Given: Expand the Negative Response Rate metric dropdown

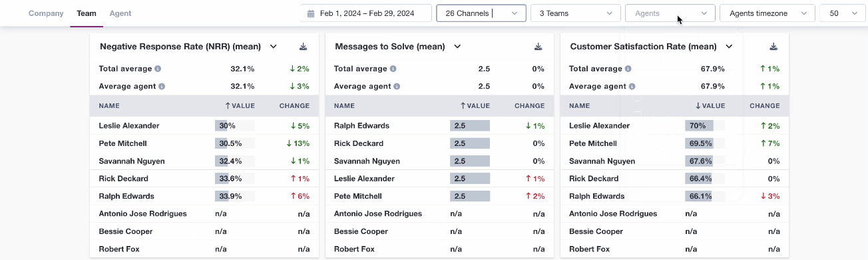Looking at the screenshot, I should tap(273, 47).
